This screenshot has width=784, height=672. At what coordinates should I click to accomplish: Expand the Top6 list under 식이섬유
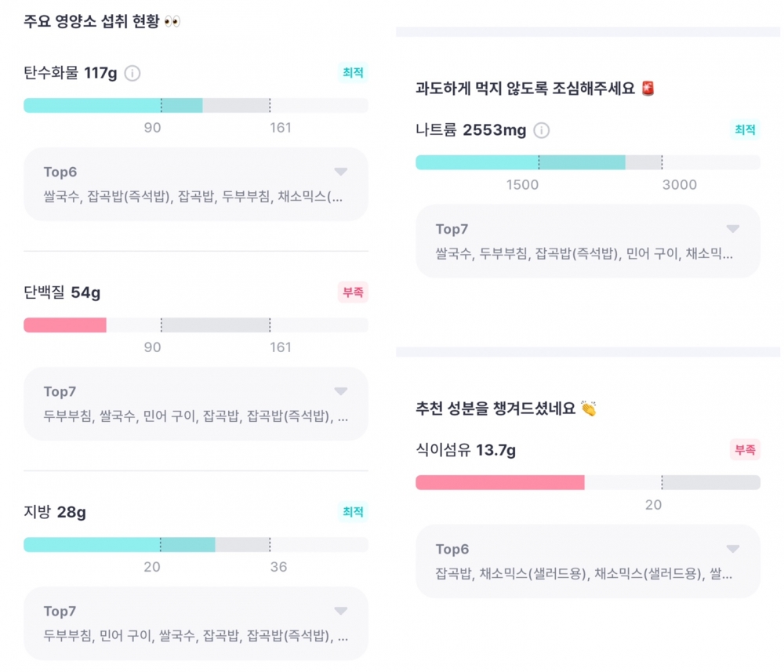732,549
